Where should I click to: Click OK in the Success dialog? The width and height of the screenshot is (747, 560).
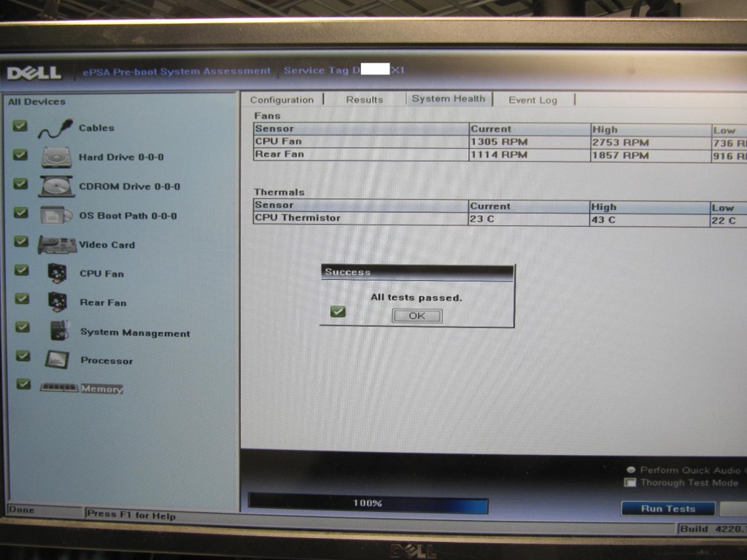pyautogui.click(x=417, y=316)
